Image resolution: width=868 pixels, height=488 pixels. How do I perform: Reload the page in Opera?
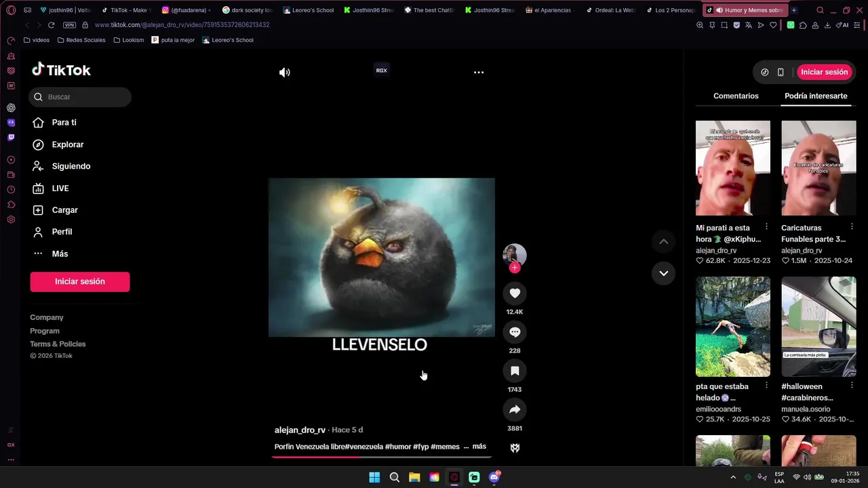(x=51, y=25)
